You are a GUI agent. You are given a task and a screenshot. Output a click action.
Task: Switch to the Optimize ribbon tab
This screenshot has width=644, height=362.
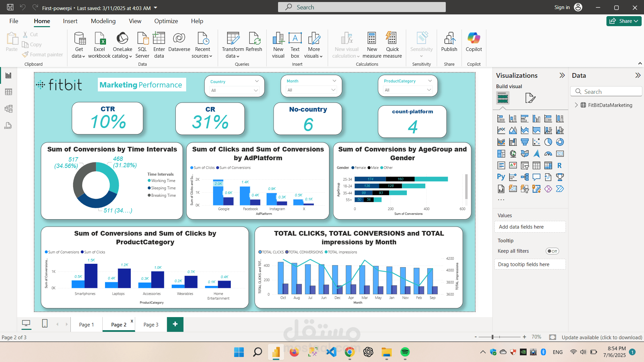[166, 21]
